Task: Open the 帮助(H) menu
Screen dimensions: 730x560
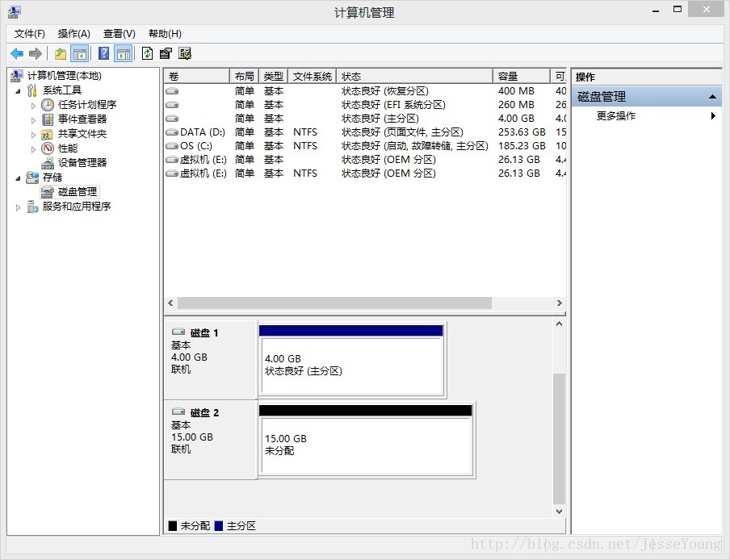Action: coord(165,34)
